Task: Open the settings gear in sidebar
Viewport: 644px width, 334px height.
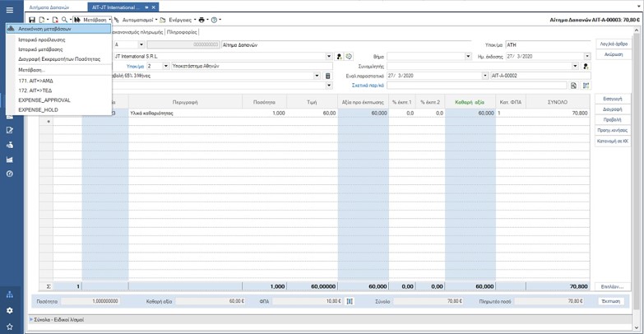Action: (x=9, y=311)
